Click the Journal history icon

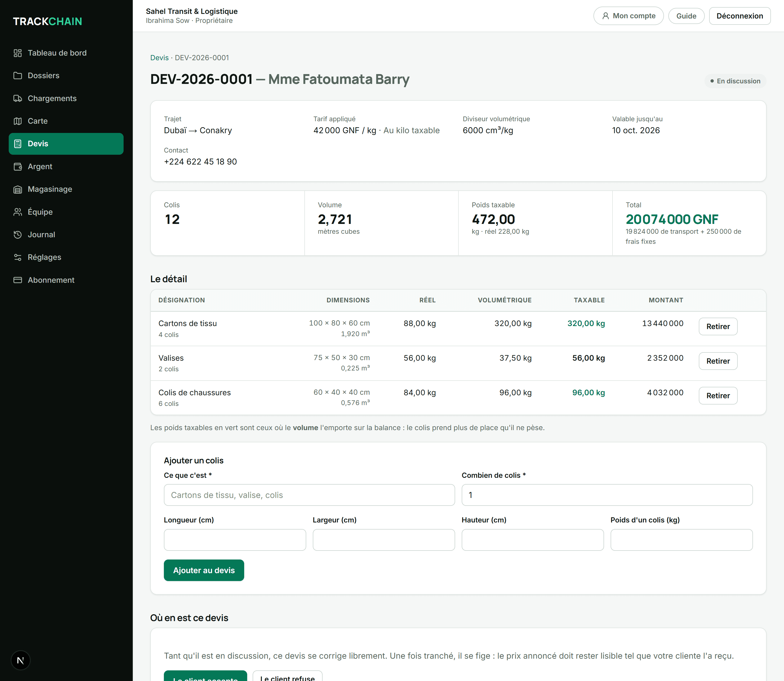click(x=17, y=235)
